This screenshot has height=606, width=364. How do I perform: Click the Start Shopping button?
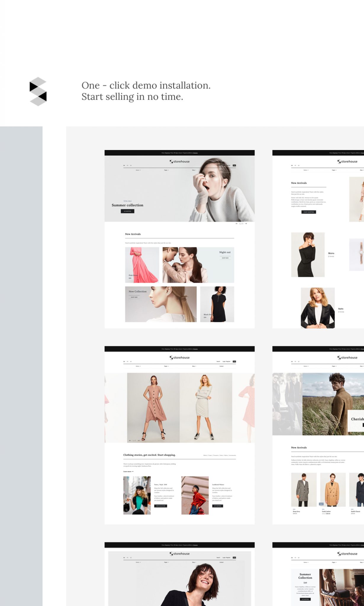click(309, 212)
